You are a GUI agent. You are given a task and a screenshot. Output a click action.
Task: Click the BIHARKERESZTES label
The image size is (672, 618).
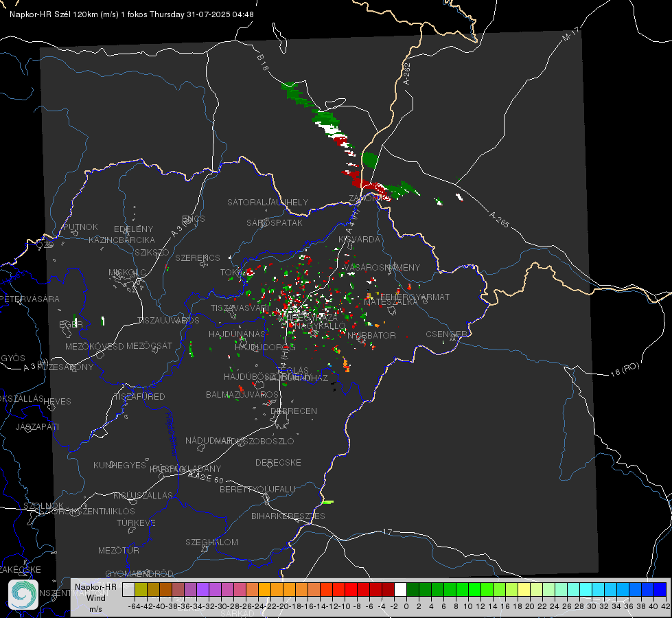(x=288, y=516)
